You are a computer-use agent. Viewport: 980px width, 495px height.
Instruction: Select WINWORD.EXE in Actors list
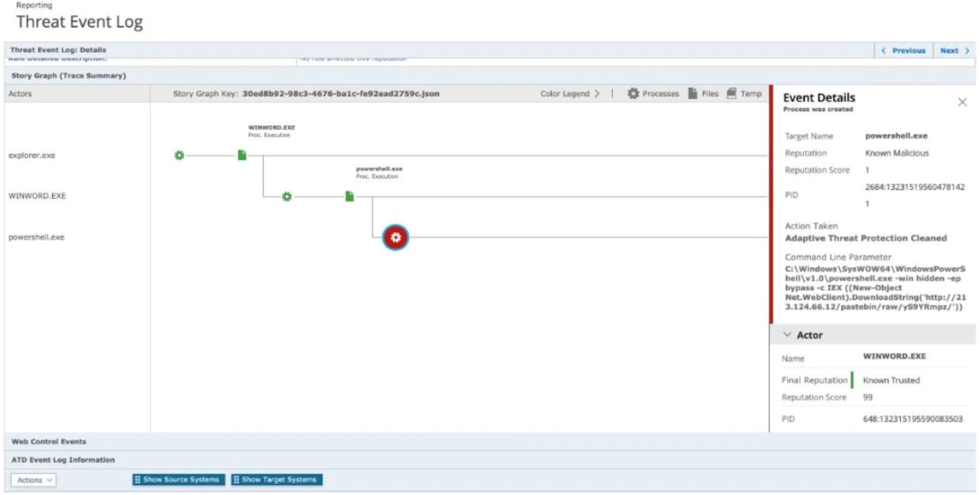[x=37, y=197]
